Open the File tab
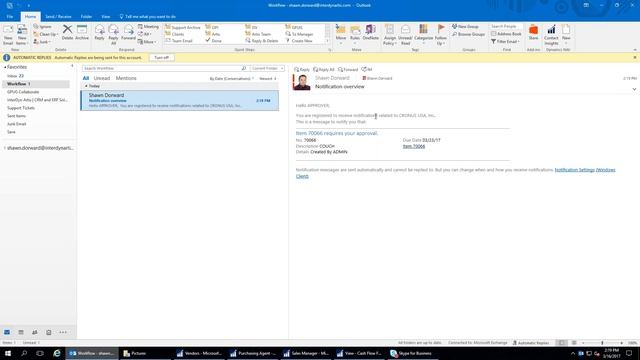Screen dimensions: 640x360 [10, 17]
